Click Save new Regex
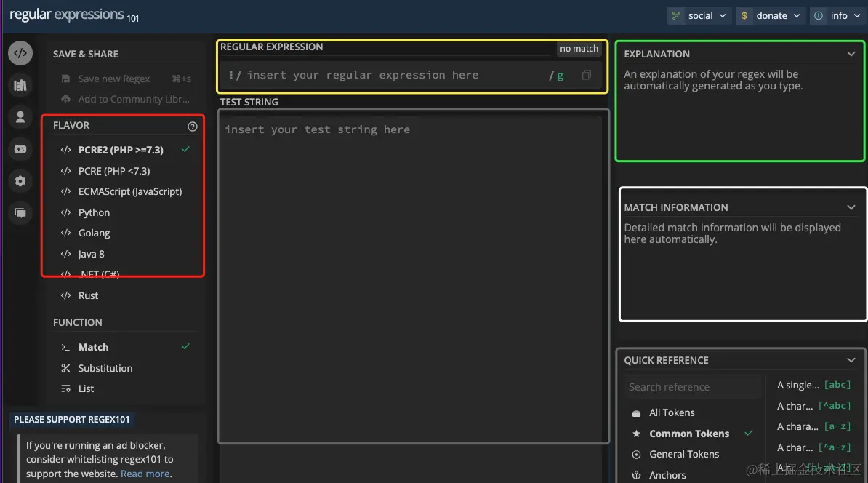The image size is (868, 483). tap(126, 79)
